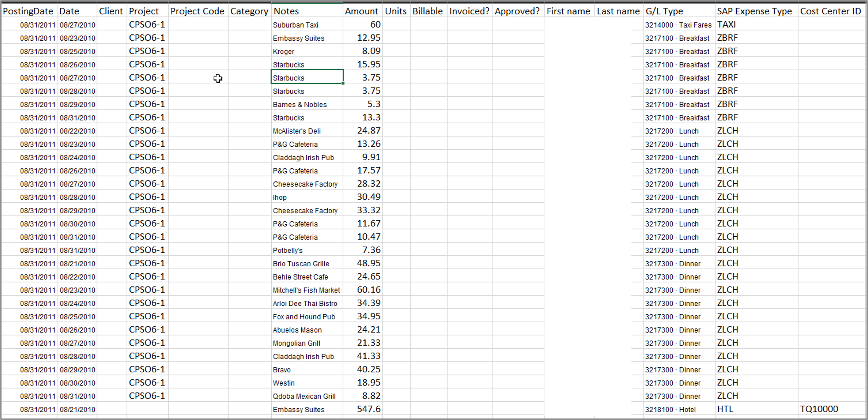The width and height of the screenshot is (868, 420).
Task: Click the amount 41.33 cell
Action: [363, 356]
